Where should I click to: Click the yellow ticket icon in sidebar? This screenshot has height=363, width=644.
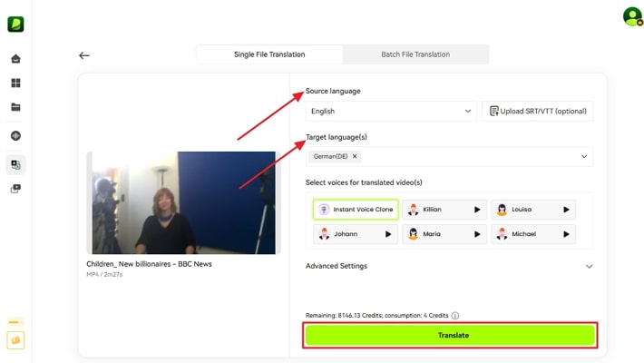point(15,340)
